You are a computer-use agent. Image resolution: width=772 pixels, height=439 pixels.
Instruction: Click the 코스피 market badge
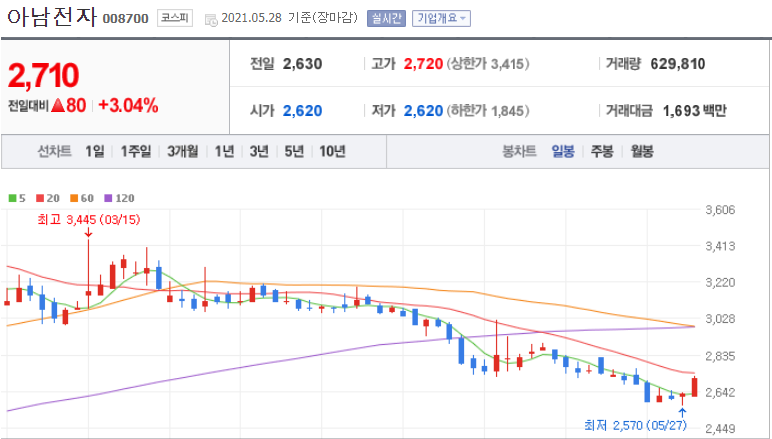(x=175, y=18)
